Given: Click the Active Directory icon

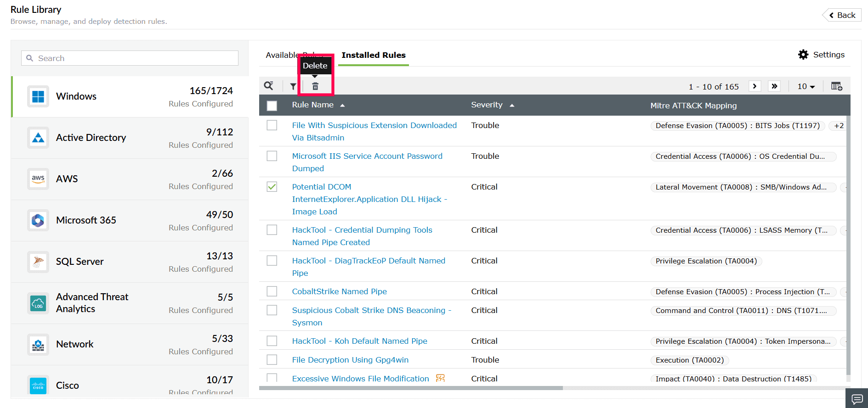Looking at the screenshot, I should [38, 138].
